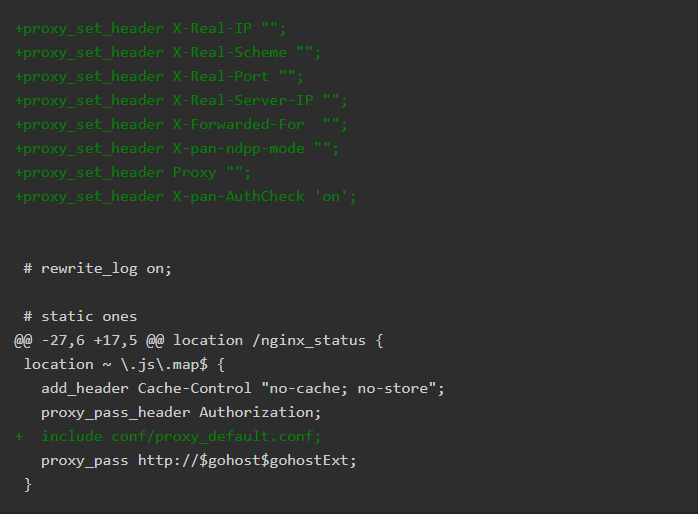
Task: Click the X-Real-Scheme header line
Action: [167, 52]
